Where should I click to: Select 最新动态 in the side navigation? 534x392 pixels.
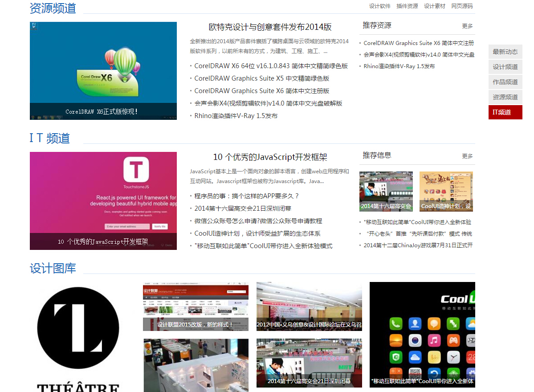pos(505,52)
